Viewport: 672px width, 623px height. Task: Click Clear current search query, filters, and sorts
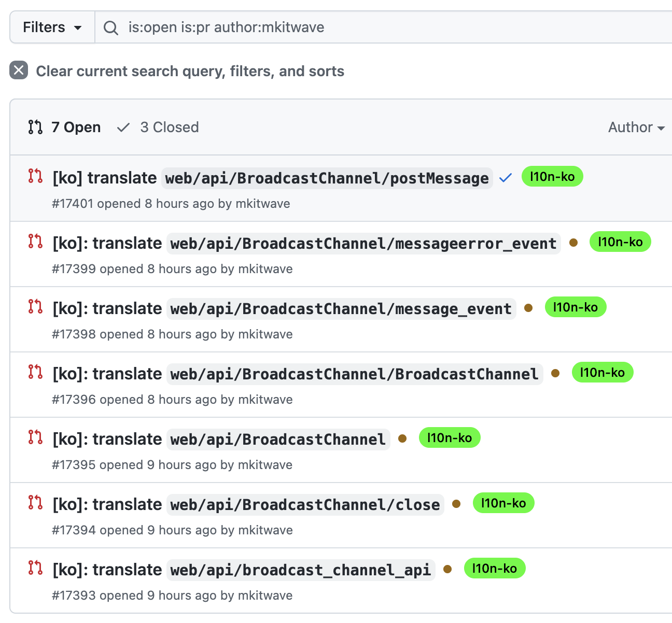click(x=190, y=71)
